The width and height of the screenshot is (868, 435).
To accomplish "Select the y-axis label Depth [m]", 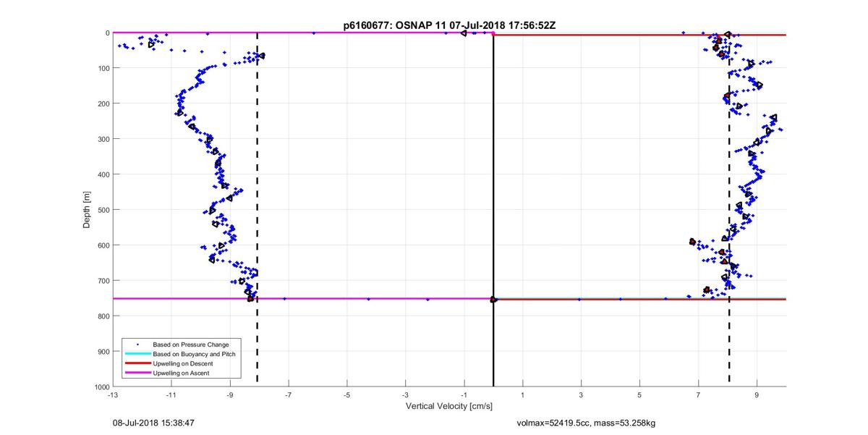I will [87, 210].
